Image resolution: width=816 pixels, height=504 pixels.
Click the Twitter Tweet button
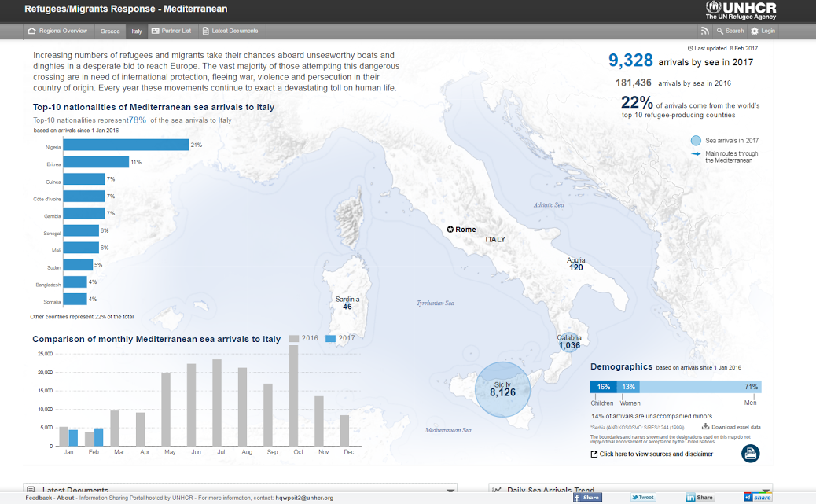click(x=642, y=497)
